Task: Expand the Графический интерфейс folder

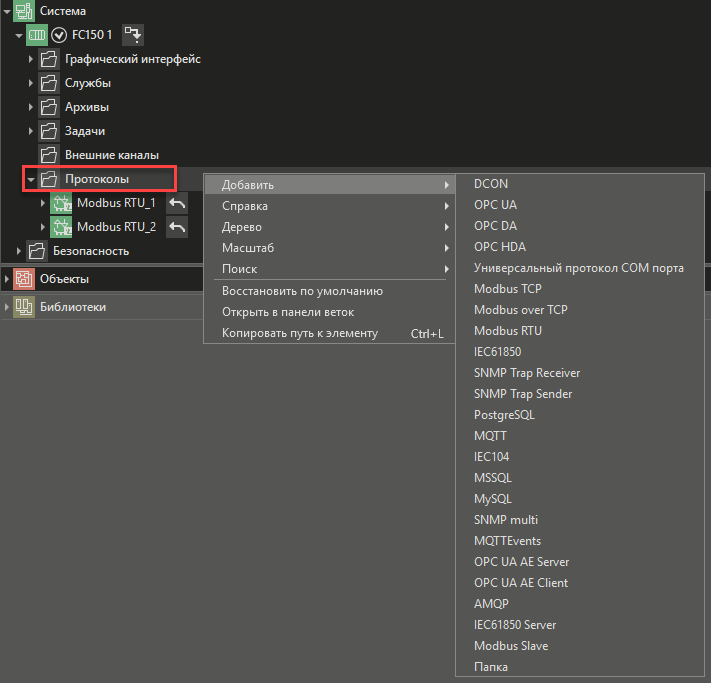Action: pyautogui.click(x=30, y=59)
